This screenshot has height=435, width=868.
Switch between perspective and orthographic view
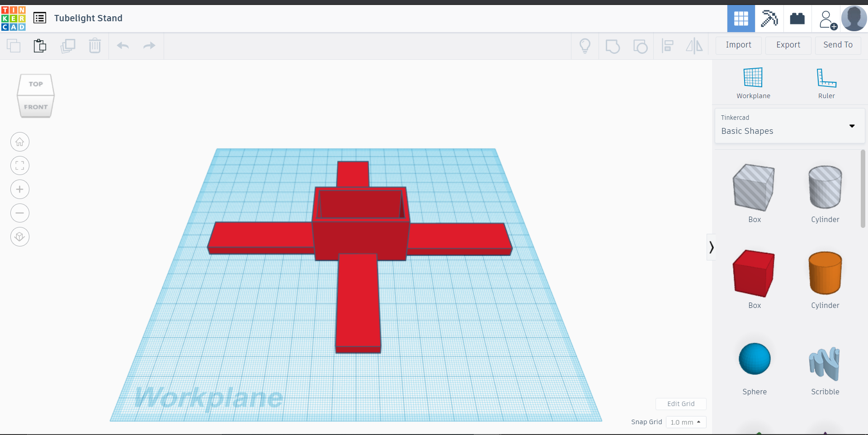19,236
